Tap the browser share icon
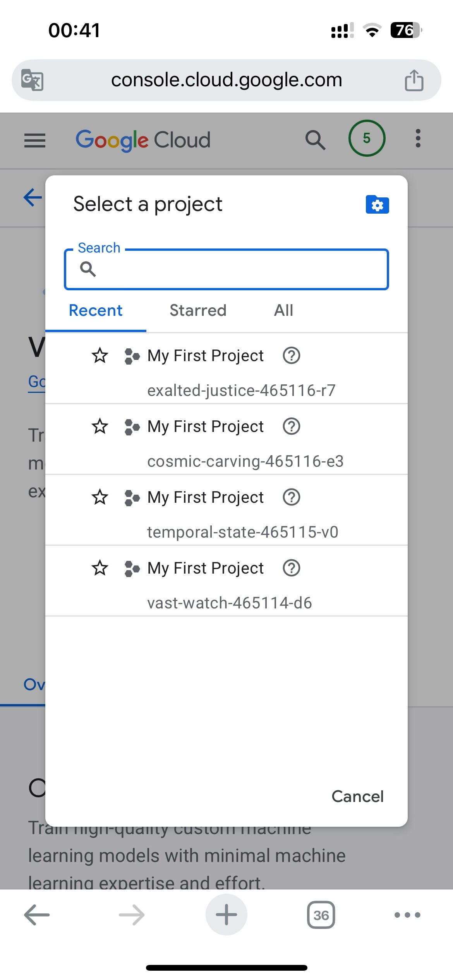Viewport: 453px width, 980px height. click(414, 81)
